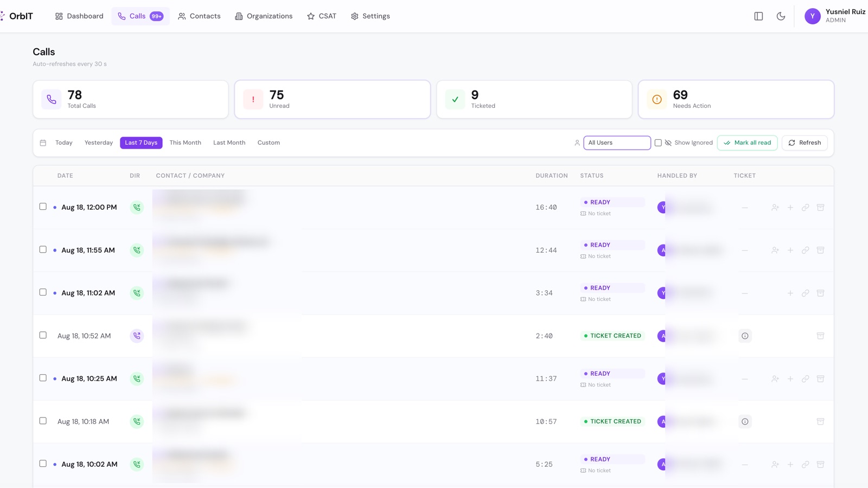Assign contact icon on 10:25 AM call row

tap(775, 378)
